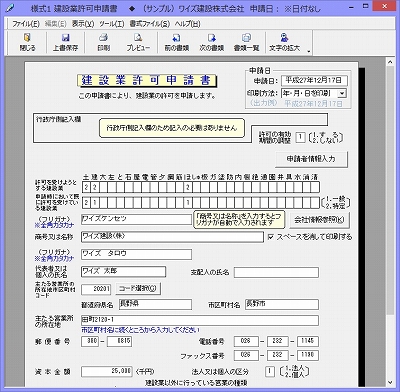Click the ファックス番号 last box 1190
The width and height of the screenshot is (400, 392).
coord(308,355)
